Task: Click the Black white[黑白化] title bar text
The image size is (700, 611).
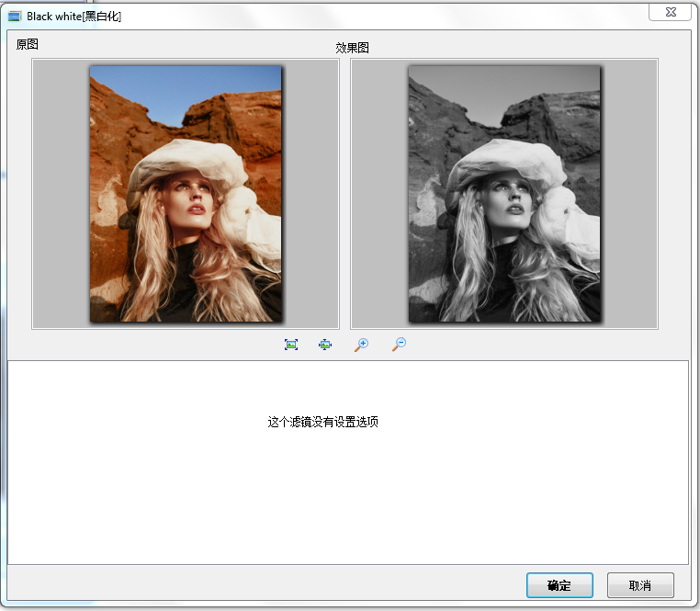Action: (x=73, y=17)
